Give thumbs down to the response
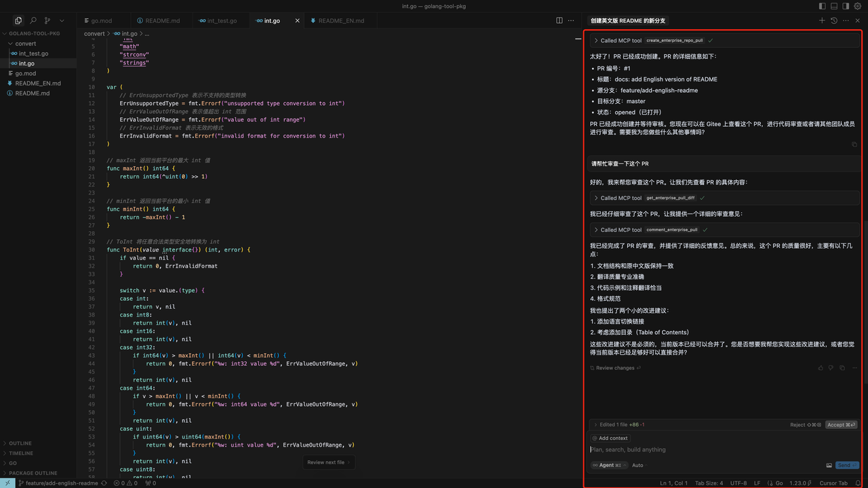Screen dimensions: 868x488 (831, 368)
